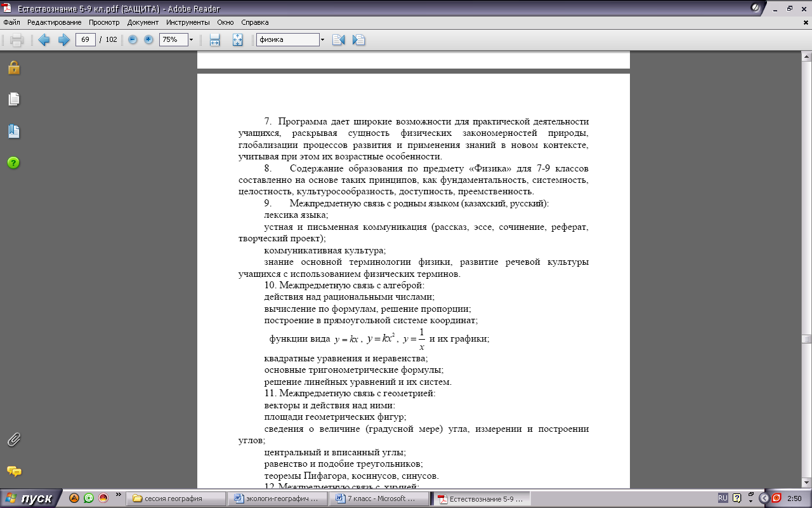The height and width of the screenshot is (508, 812).
Task: Zoom in with the plus button
Action: click(x=148, y=39)
